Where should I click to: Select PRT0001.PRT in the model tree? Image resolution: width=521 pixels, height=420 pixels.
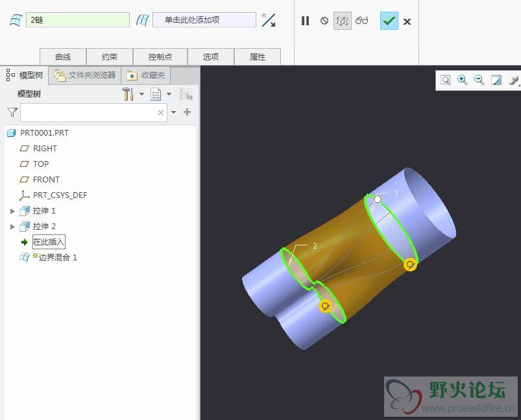pos(44,133)
